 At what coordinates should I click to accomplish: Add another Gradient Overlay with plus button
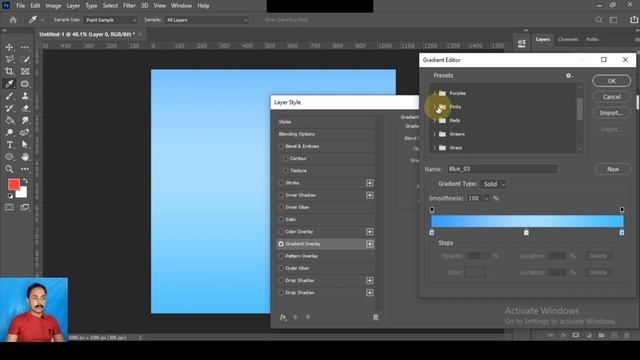point(369,244)
